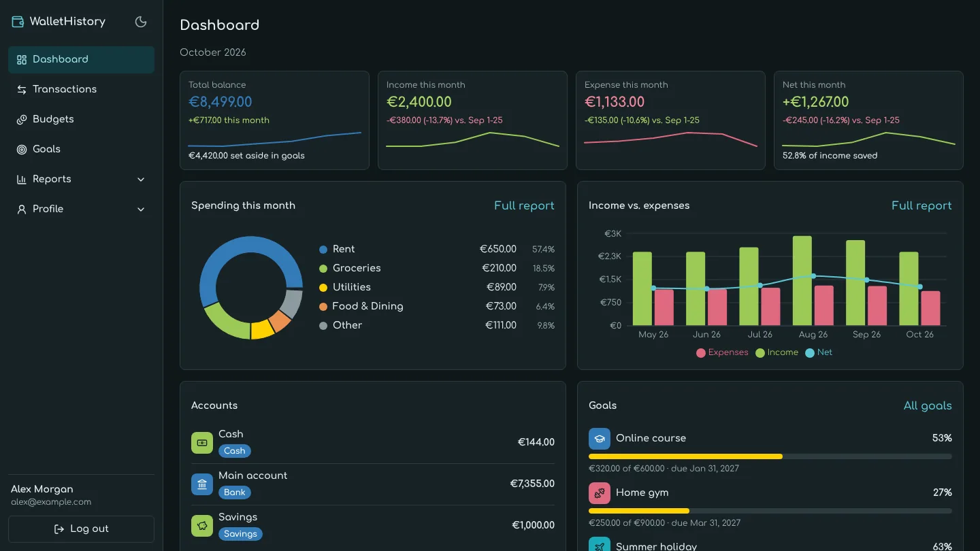This screenshot has width=980, height=551.
Task: Expand the Reports menu chevron
Action: (x=141, y=180)
